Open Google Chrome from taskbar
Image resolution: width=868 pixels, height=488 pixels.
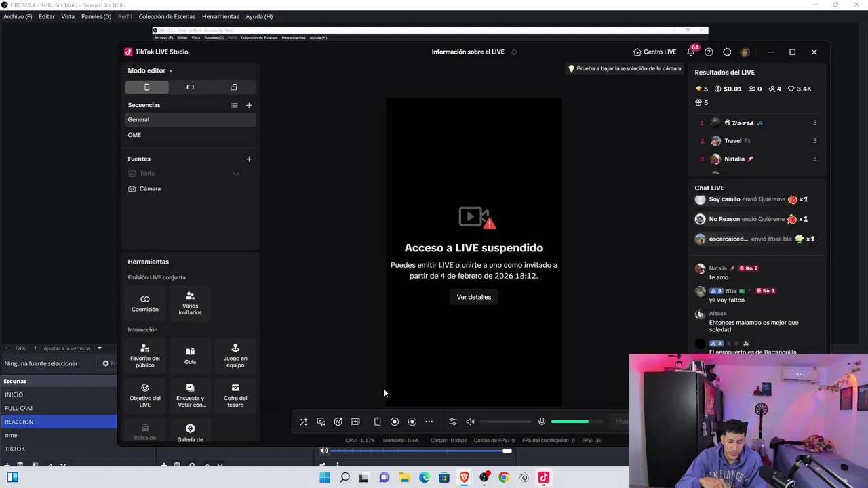coord(504,478)
